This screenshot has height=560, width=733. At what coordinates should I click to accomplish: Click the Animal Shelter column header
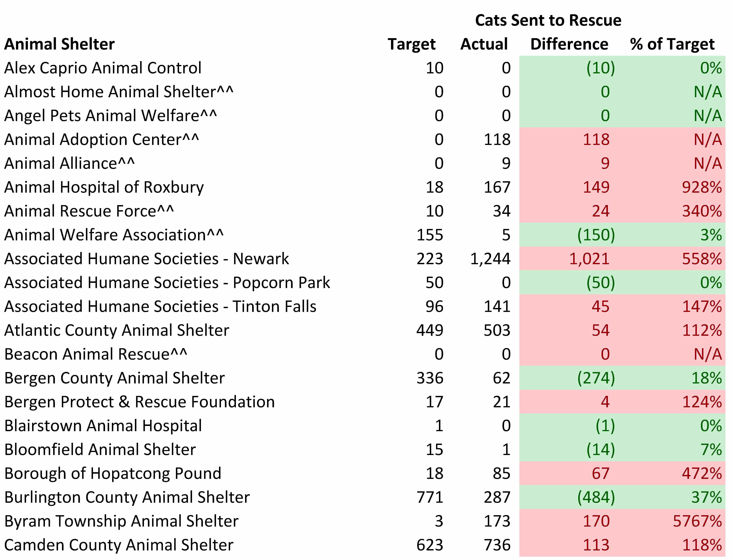(x=59, y=44)
